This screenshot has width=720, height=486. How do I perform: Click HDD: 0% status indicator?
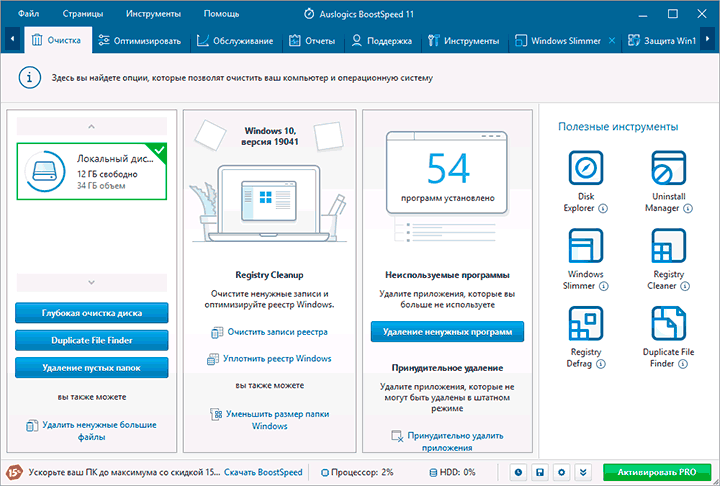coord(452,472)
